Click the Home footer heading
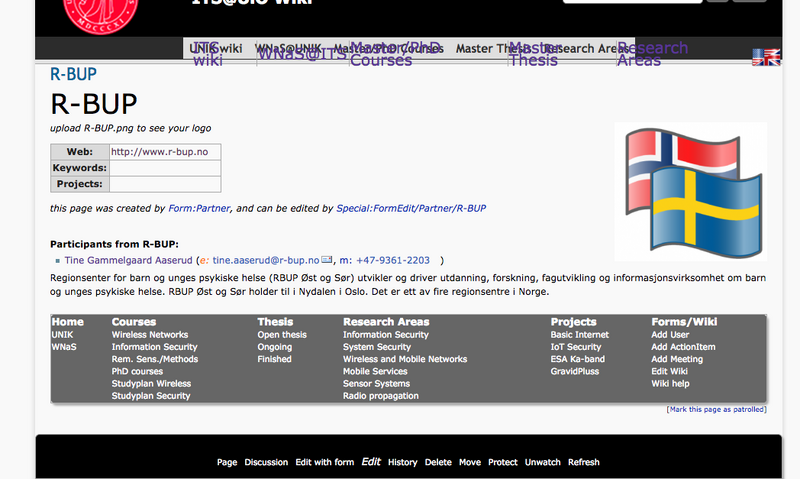 pos(67,322)
